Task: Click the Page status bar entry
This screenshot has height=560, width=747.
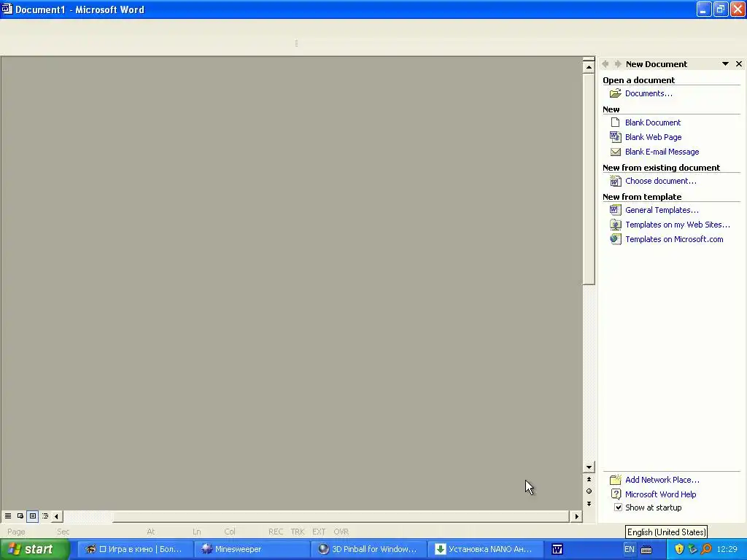Action: coord(16,532)
